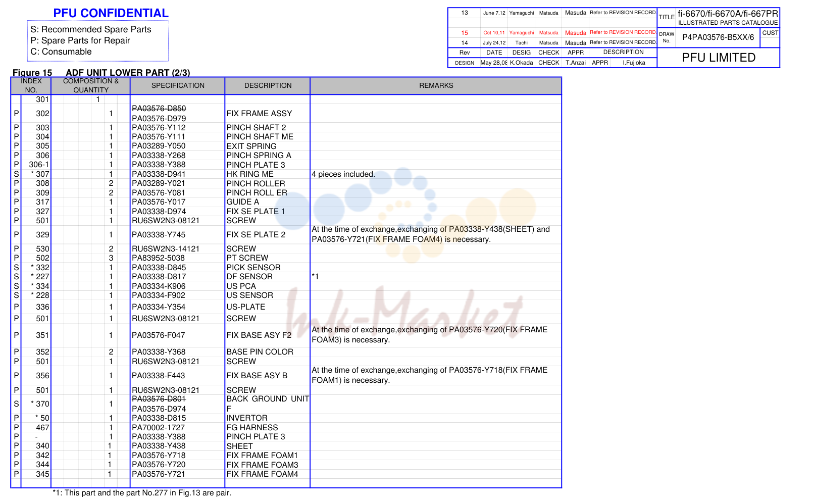Select specification PA03338-Y745
This screenshot has height=504, width=813.
159,234
